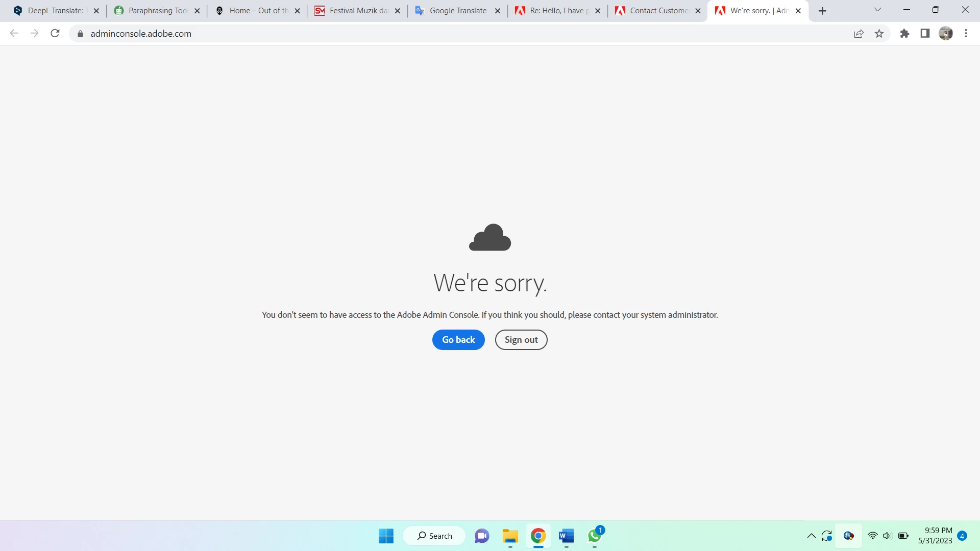
Task: Toggle the browser side panel
Action: (x=925, y=34)
